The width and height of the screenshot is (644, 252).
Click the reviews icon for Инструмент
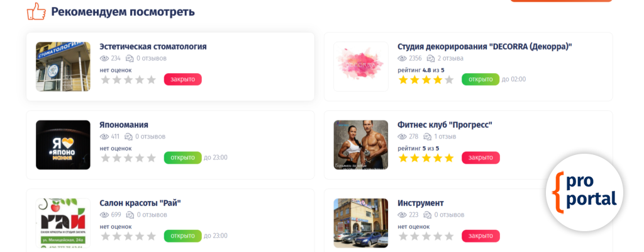[x=427, y=215]
